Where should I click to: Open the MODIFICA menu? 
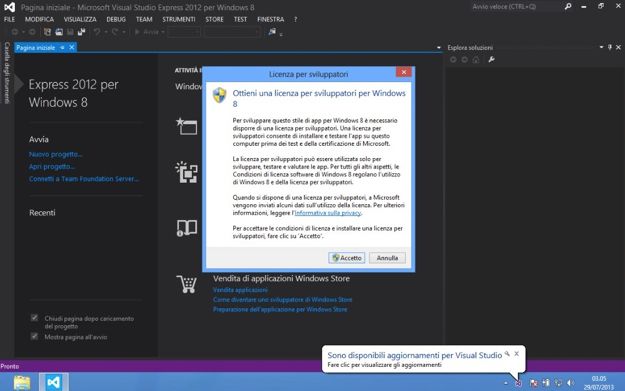tap(39, 19)
